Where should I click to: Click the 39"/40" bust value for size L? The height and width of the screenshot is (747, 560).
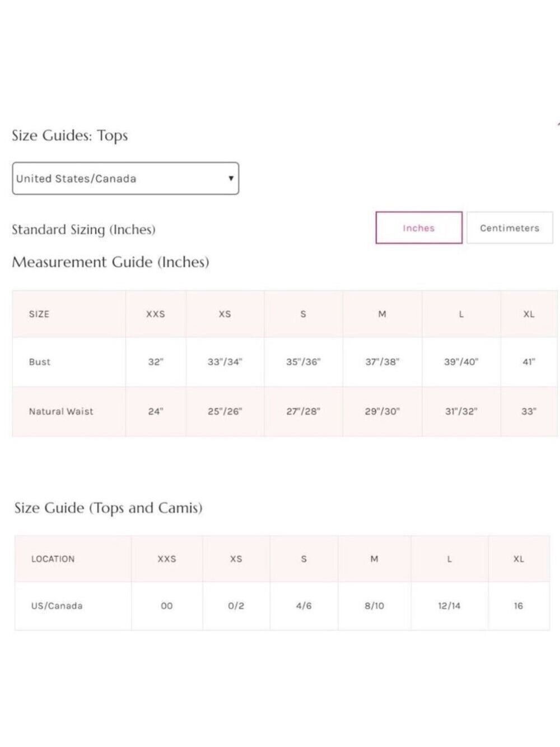[x=461, y=362]
